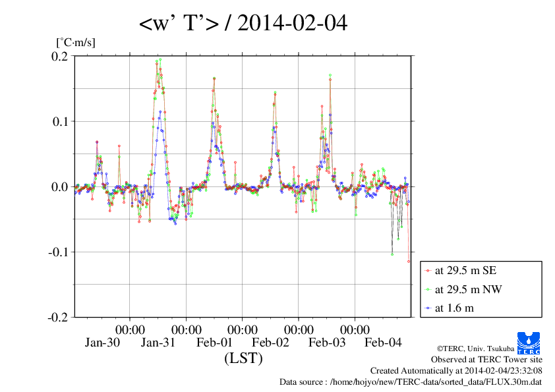Click the 'Data source' file path line

(411, 382)
